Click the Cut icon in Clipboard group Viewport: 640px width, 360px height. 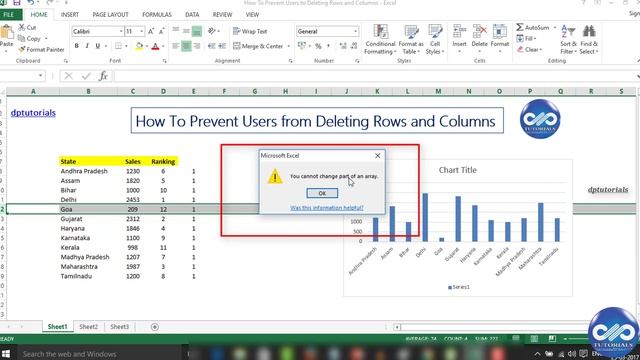27,27
